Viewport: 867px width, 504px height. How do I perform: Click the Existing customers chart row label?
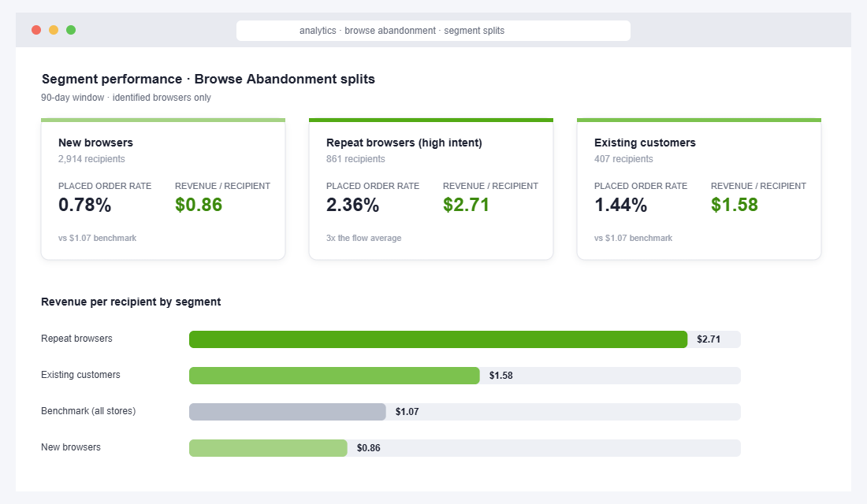pos(80,375)
